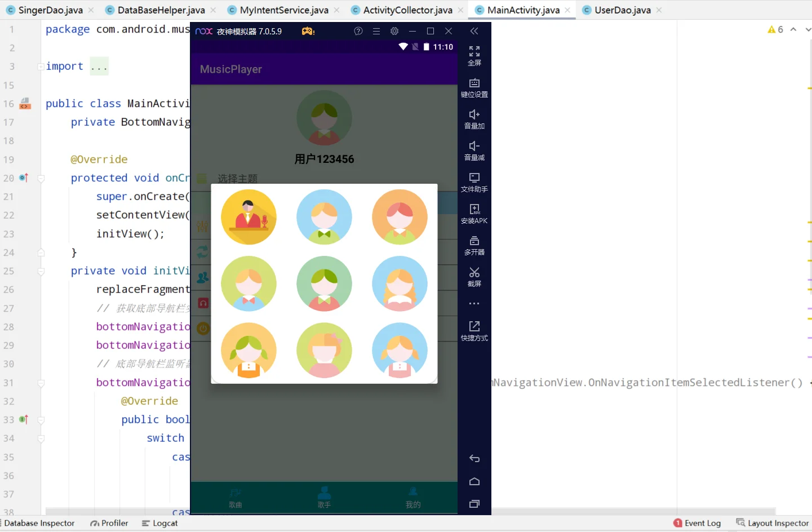Choose the orange avatar with green pigtails
This screenshot has width=812, height=532.
tap(249, 350)
